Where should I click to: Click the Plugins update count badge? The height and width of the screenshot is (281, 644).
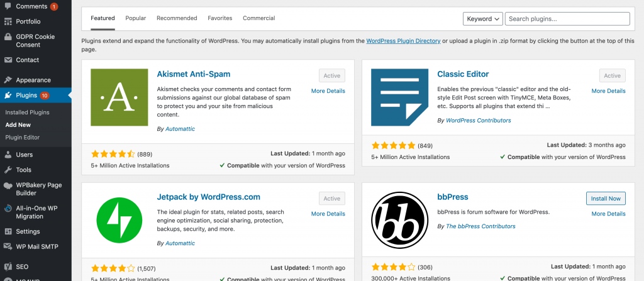[x=45, y=96]
